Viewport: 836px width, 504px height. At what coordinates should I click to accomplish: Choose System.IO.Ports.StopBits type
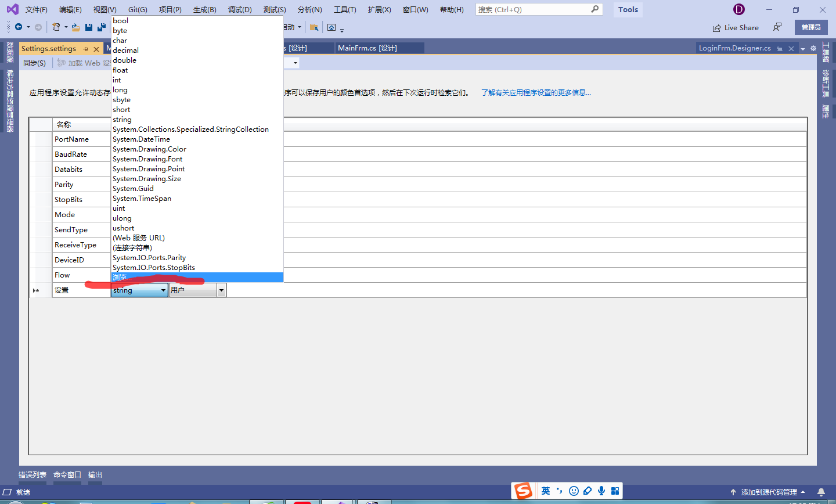(197, 268)
